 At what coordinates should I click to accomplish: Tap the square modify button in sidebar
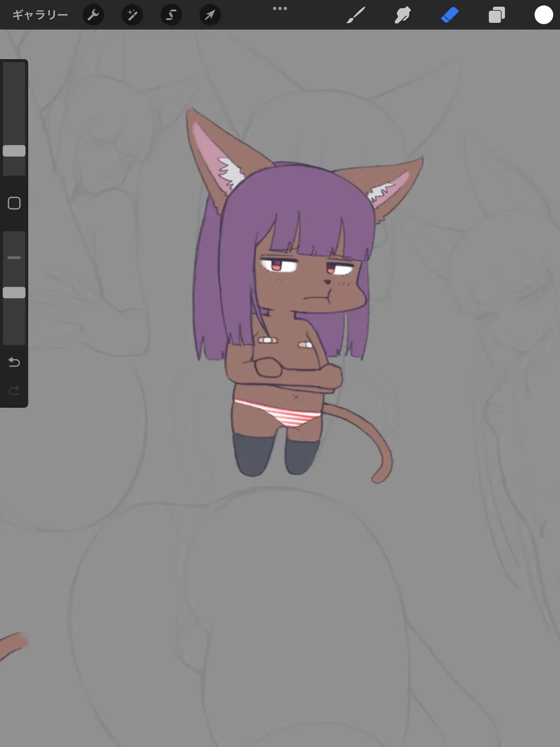tap(14, 203)
